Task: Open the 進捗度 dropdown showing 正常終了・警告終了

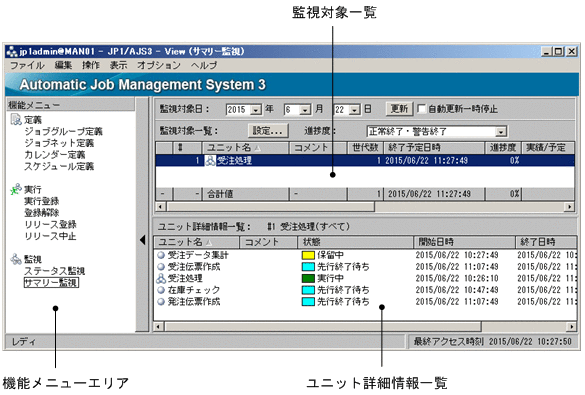Action: 500,131
